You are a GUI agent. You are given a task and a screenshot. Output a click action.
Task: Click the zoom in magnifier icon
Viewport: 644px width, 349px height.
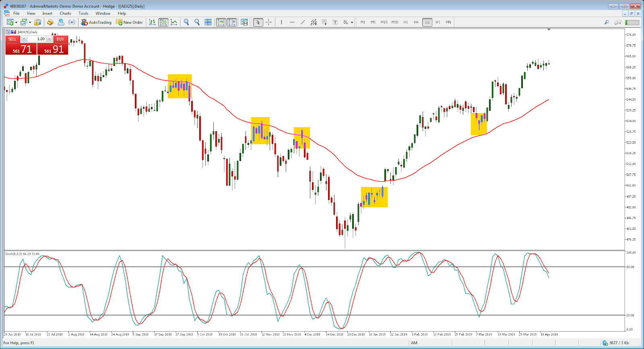click(x=186, y=22)
